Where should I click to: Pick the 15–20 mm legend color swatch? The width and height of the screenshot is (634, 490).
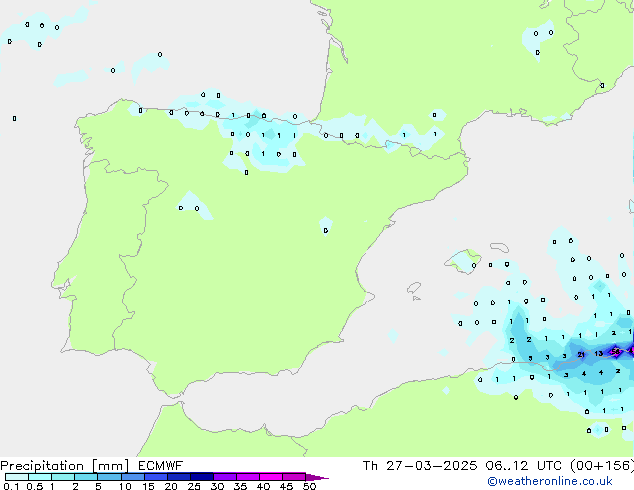point(156,477)
